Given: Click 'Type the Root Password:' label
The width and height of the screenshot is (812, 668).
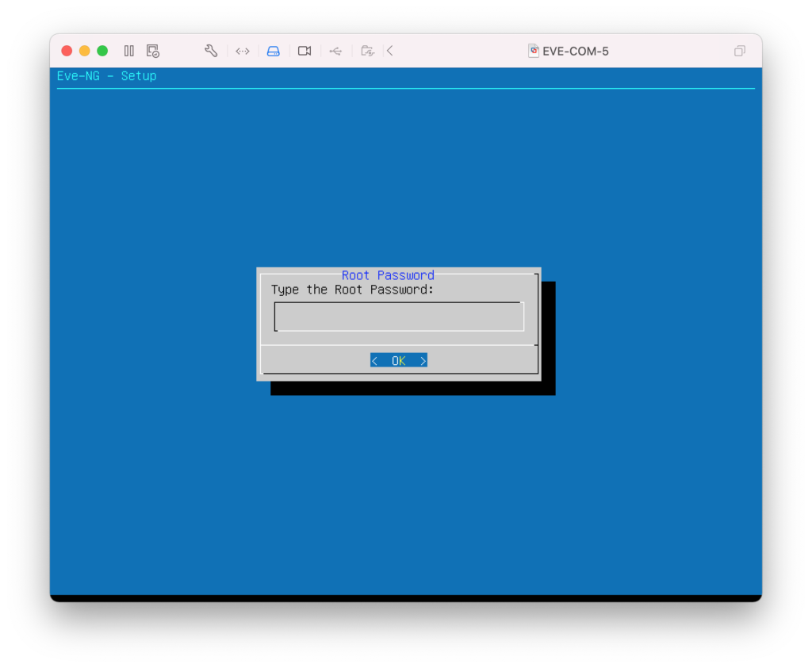Looking at the screenshot, I should coord(352,290).
